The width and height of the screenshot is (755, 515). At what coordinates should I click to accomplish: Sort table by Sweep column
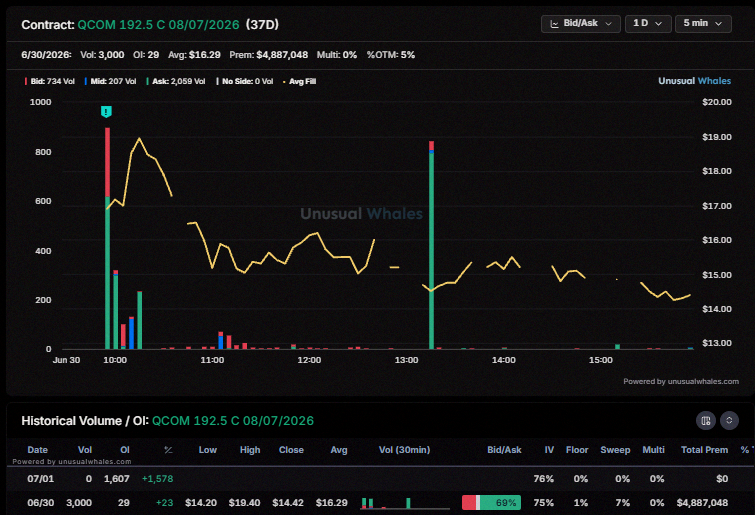(x=615, y=450)
